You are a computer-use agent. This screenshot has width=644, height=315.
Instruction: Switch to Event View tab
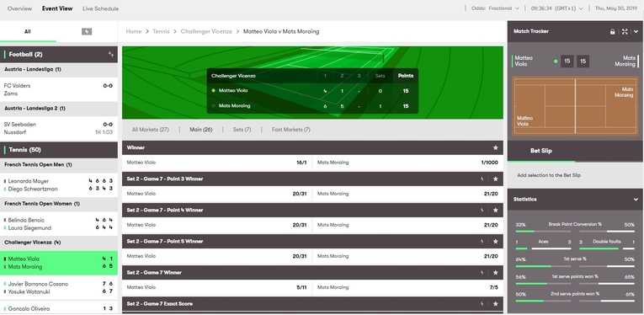[57, 8]
